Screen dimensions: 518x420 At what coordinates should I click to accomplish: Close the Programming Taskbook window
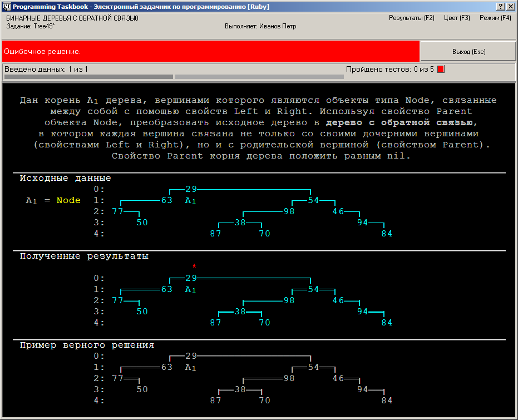[510, 6]
